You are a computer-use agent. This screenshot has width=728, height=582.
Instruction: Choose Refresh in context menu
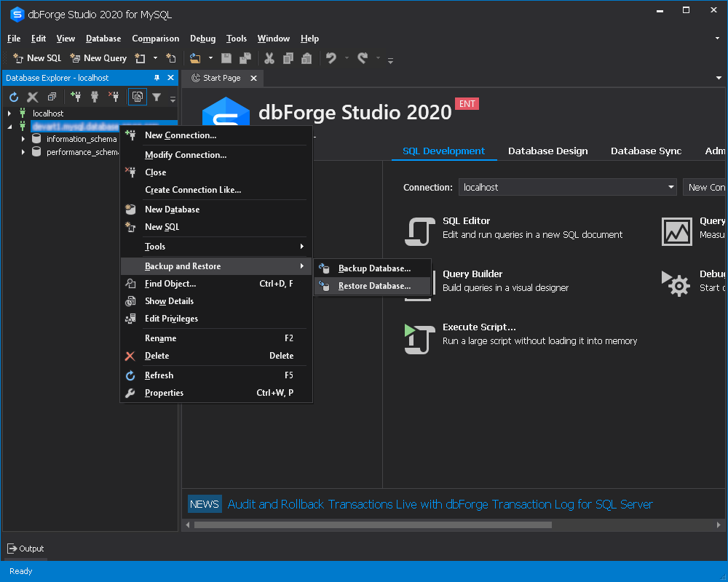point(216,375)
